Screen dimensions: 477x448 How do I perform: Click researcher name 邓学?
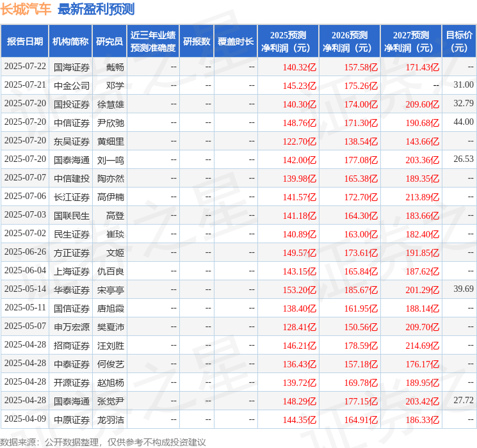coord(115,86)
